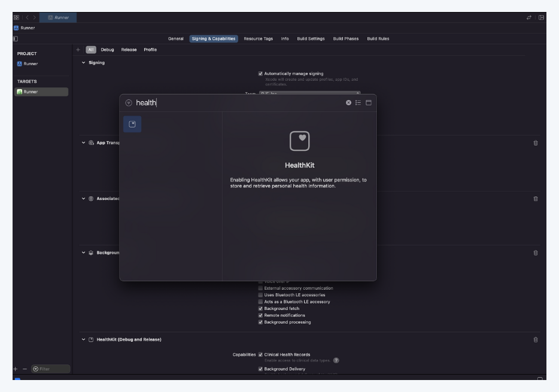Toggle Automatically manage signing checkbox
The height and width of the screenshot is (392, 559).
tap(260, 74)
